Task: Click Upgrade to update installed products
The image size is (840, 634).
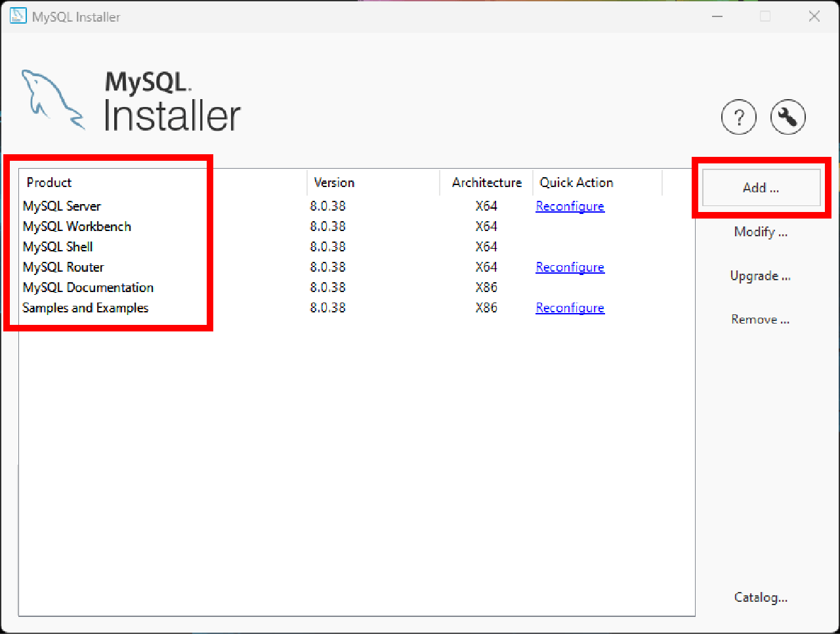Action: click(x=761, y=276)
